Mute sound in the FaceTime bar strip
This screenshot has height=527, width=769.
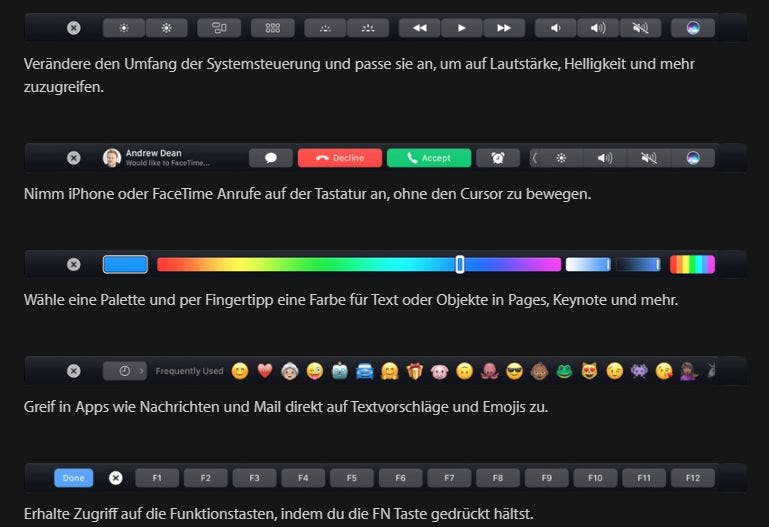pyautogui.click(x=649, y=158)
